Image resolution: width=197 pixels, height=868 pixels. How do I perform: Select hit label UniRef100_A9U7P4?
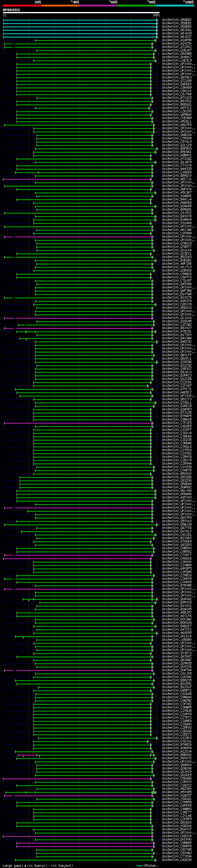[x=177, y=125]
